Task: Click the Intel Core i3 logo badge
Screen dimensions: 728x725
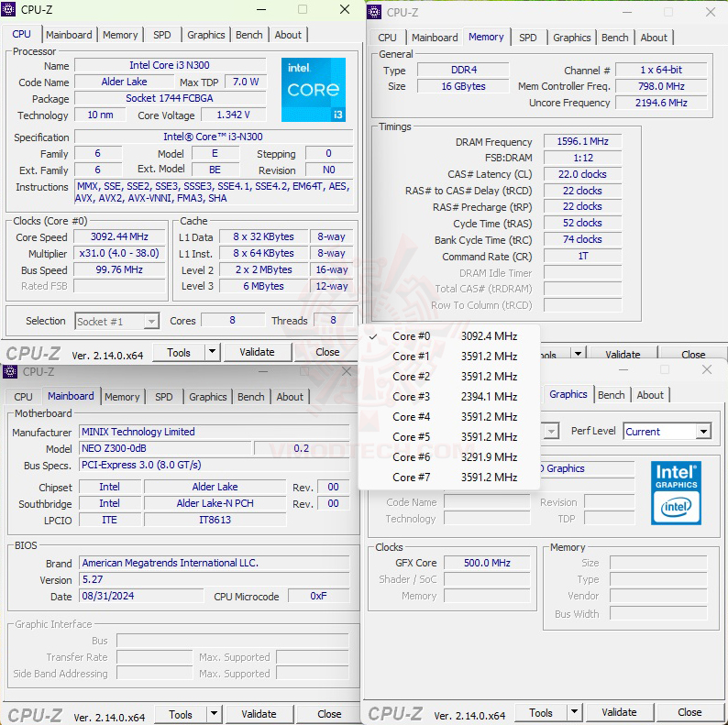Action: (x=314, y=90)
